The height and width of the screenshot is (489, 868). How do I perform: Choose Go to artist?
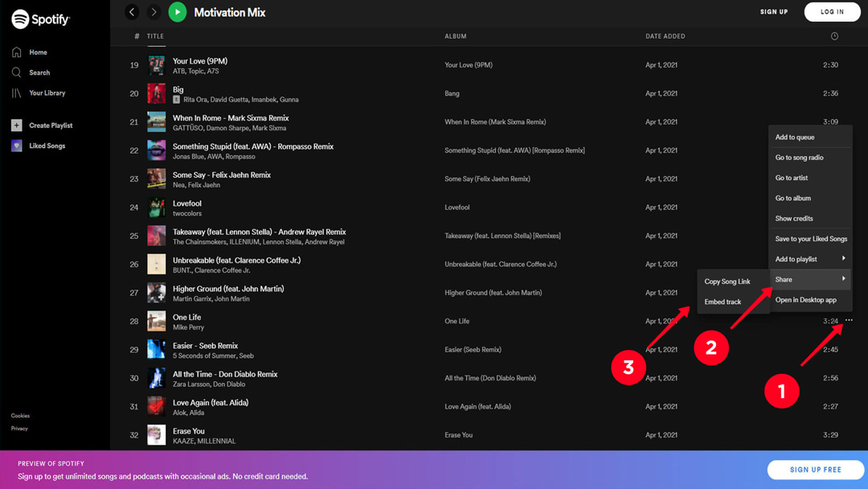point(810,178)
